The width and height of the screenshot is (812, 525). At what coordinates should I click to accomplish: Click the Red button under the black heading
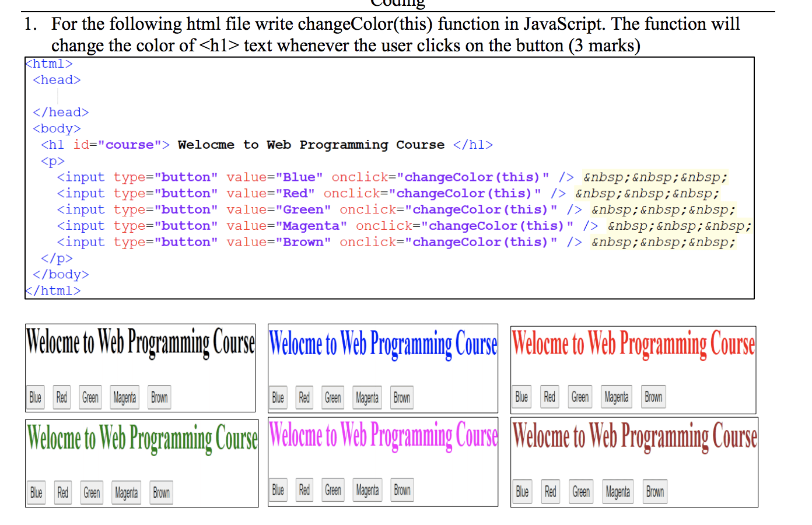click(x=61, y=397)
